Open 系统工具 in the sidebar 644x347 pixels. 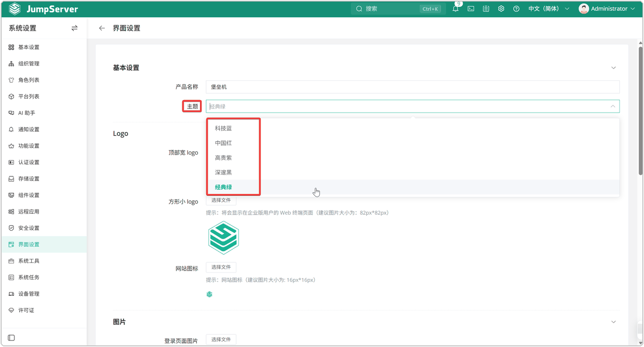coord(44,261)
